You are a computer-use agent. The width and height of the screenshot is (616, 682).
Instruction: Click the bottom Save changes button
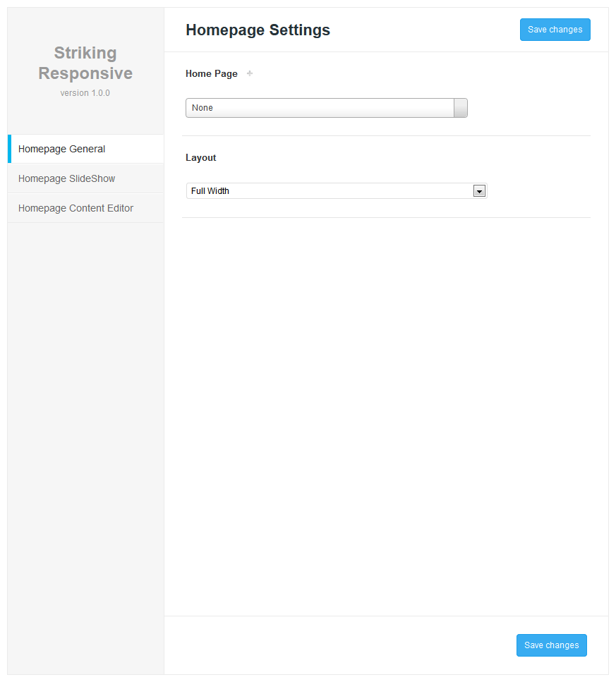click(x=552, y=645)
